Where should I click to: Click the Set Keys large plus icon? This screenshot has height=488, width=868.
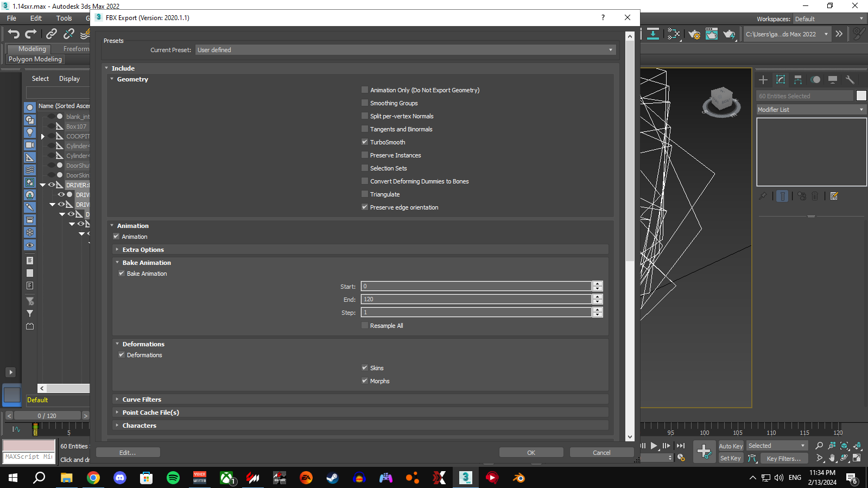[x=704, y=452]
